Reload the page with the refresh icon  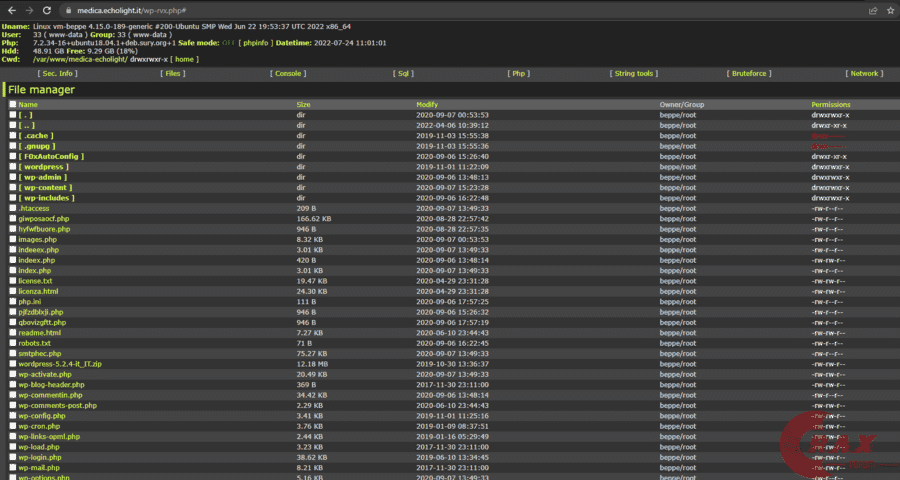click(x=47, y=10)
